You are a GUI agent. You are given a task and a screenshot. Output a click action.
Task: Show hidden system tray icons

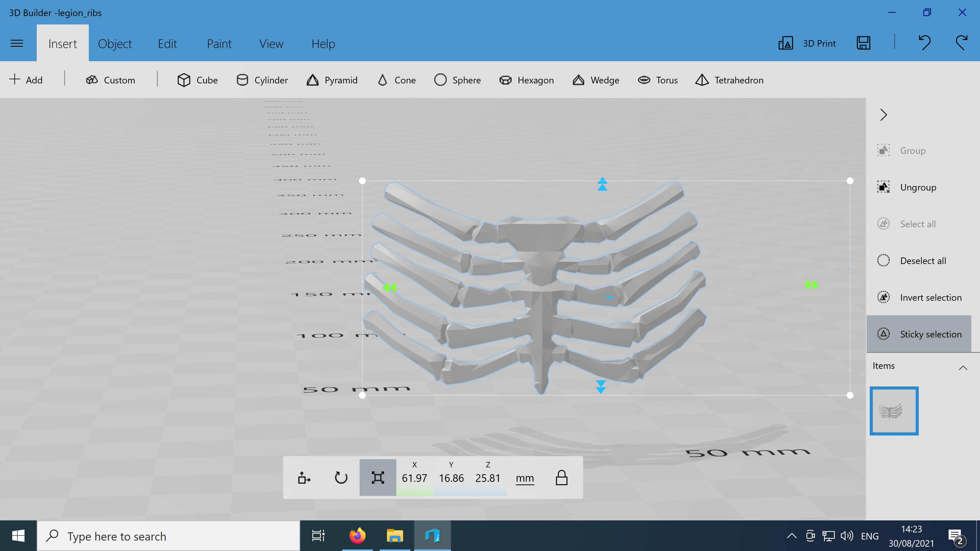[x=791, y=536]
